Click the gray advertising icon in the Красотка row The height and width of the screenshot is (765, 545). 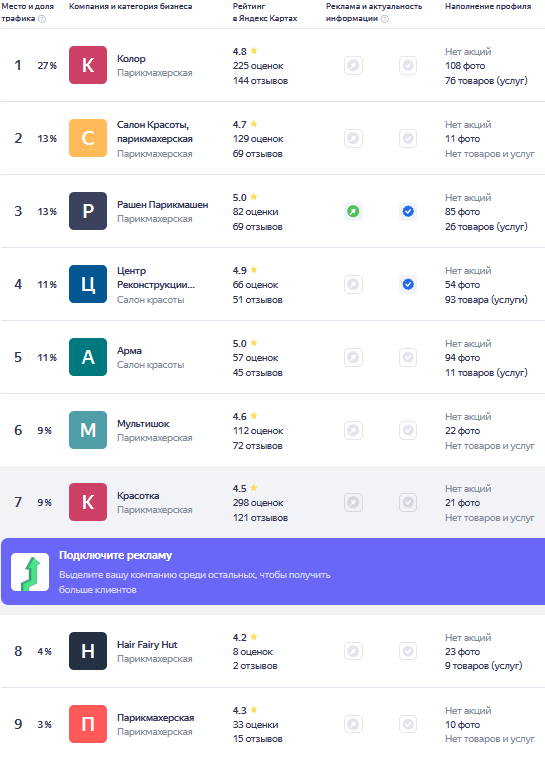pyautogui.click(x=353, y=502)
